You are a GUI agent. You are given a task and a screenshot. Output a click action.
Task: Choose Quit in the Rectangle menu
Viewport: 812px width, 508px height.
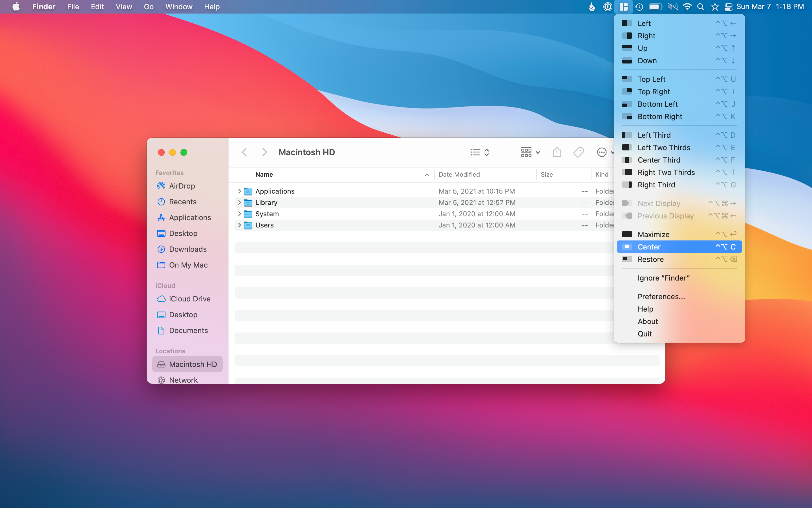point(679,334)
